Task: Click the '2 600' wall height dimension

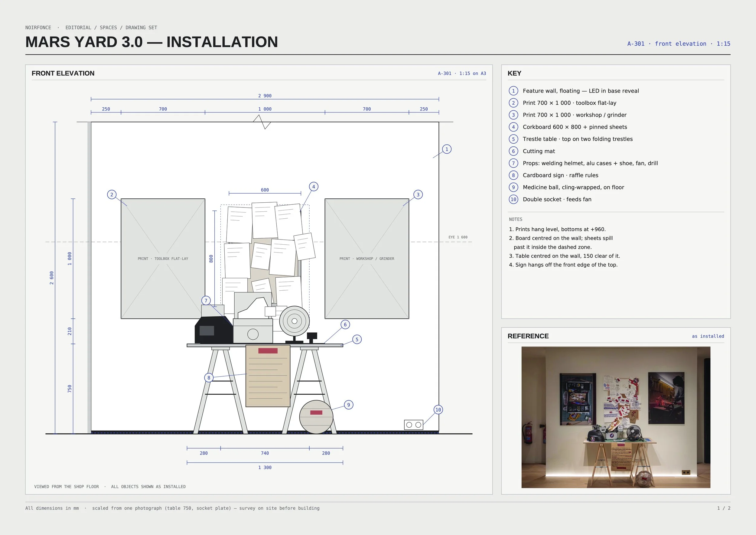Action: coord(52,278)
